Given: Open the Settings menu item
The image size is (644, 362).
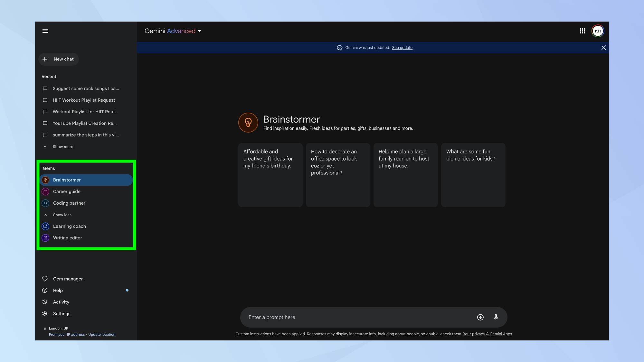Looking at the screenshot, I should pyautogui.click(x=62, y=314).
